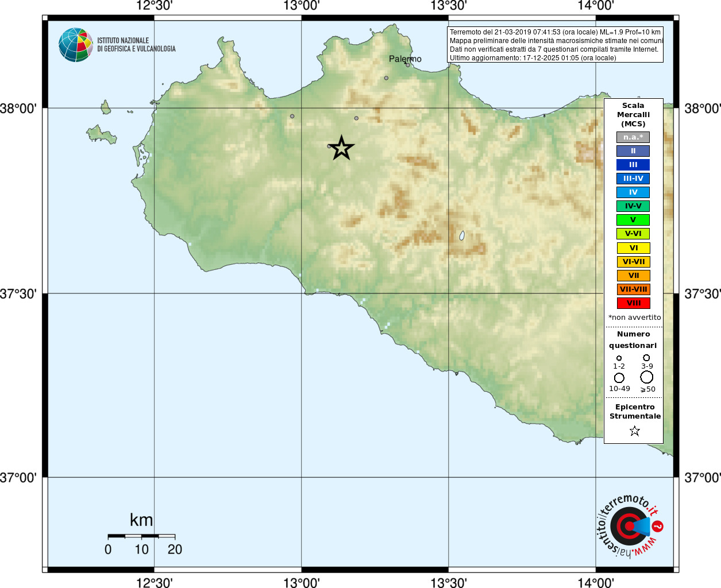This screenshot has width=721, height=588.
Task: Select gray point east of 13°00' near 38°00' line
Action: click(x=356, y=118)
